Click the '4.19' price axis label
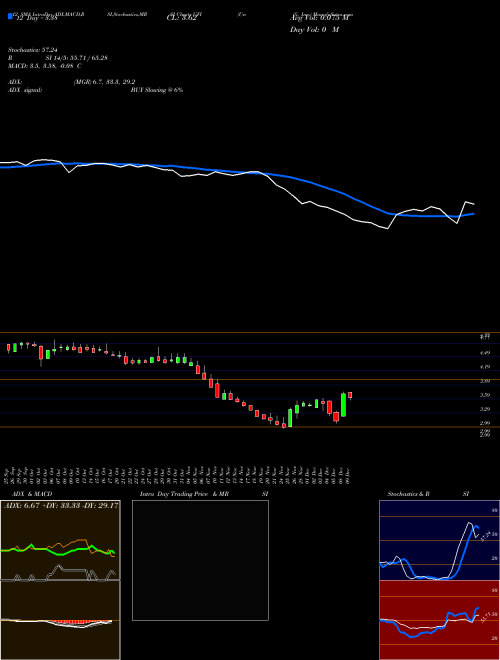The height and width of the screenshot is (660, 500). tap(485, 367)
